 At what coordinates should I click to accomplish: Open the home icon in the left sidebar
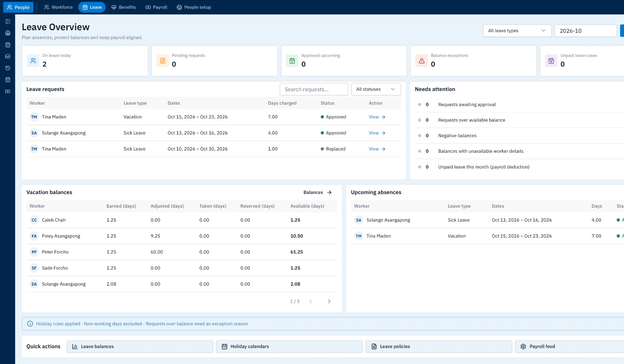tap(8, 33)
